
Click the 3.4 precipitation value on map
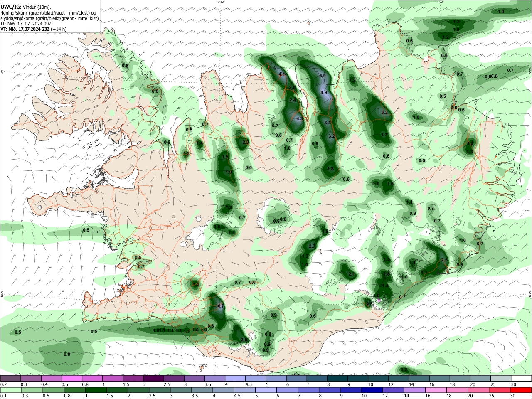coord(328,123)
